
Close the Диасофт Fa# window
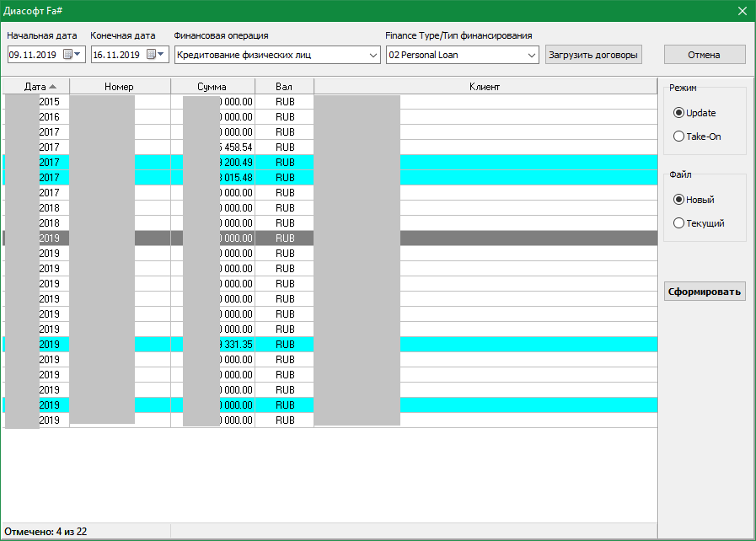(742, 11)
